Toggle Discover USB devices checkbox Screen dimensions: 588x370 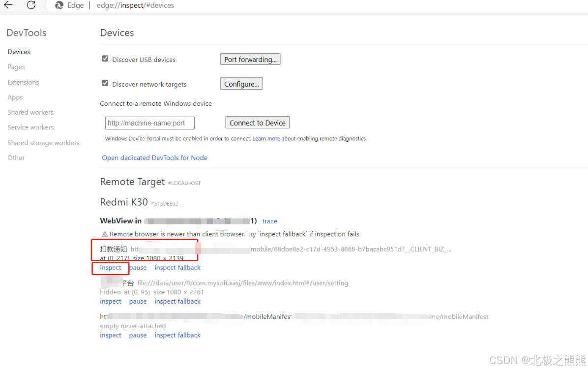click(x=105, y=59)
